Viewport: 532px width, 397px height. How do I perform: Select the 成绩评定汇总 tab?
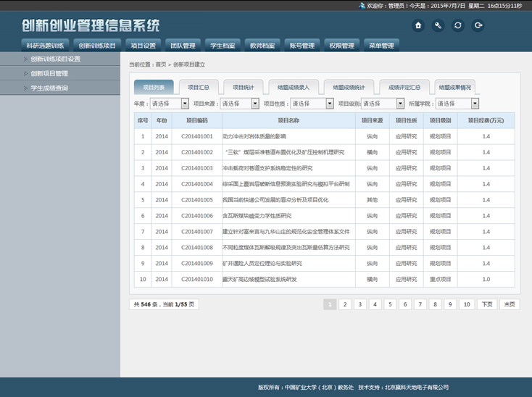point(404,88)
